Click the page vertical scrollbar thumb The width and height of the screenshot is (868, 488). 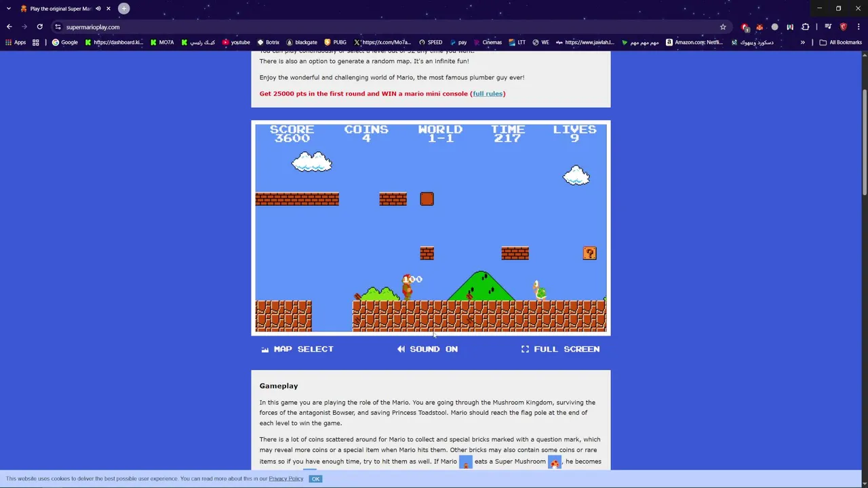tap(865, 142)
